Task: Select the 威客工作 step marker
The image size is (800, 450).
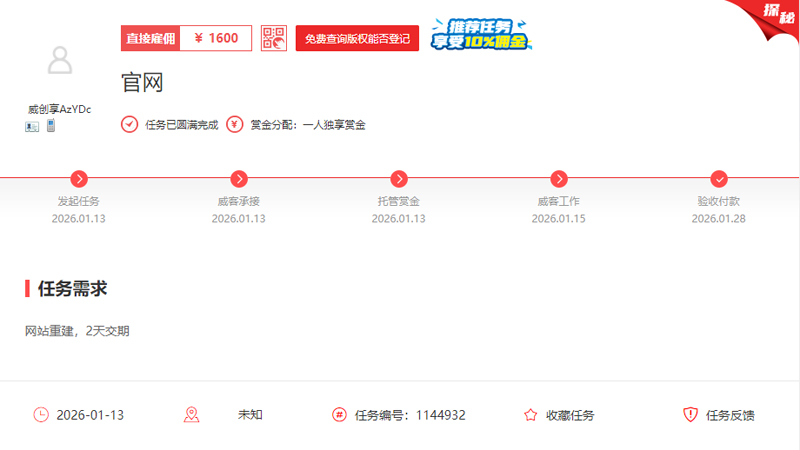Action: (x=559, y=179)
